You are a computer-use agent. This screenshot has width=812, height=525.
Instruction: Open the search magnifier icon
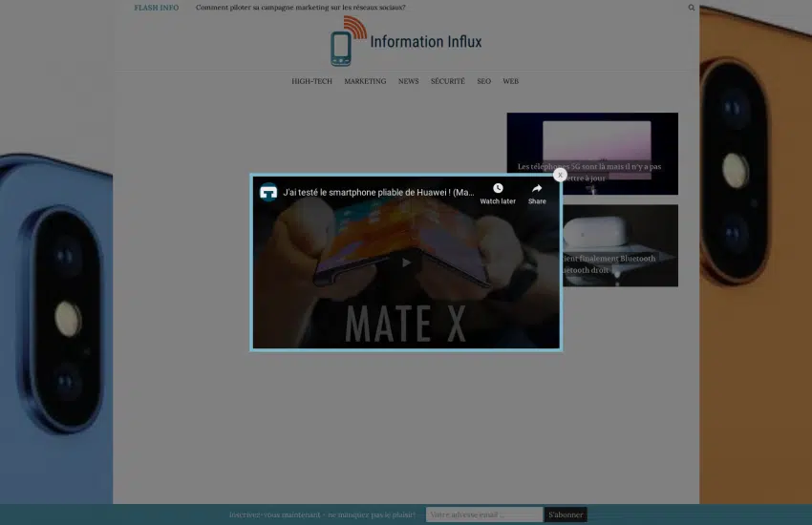(x=692, y=8)
